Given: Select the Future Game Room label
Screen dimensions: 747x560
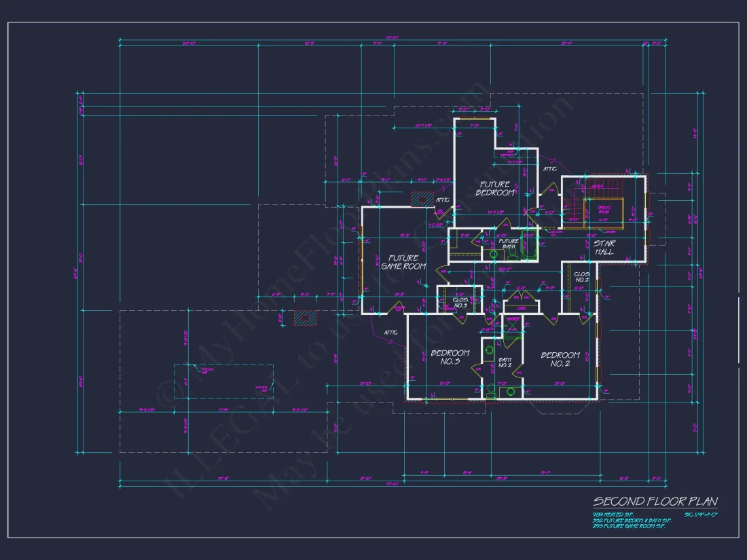Looking at the screenshot, I should tap(405, 261).
